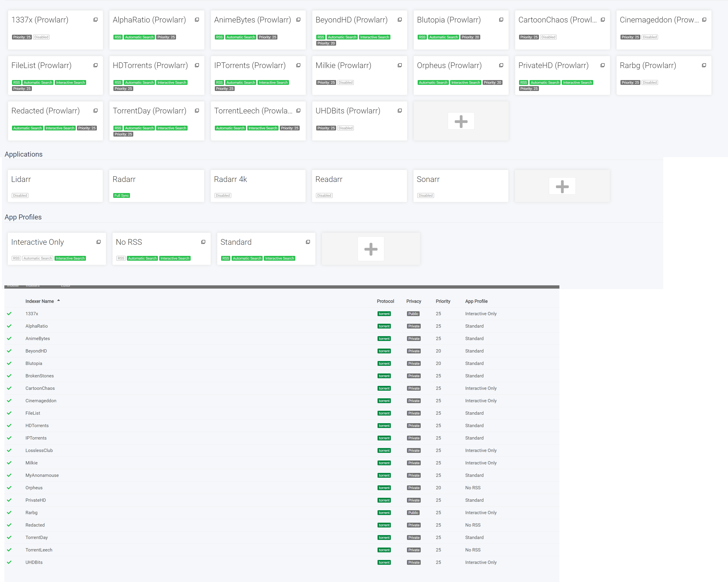The height and width of the screenshot is (582, 728).
Task: Click the clone icon on AlphaRatio card
Action: click(x=197, y=20)
